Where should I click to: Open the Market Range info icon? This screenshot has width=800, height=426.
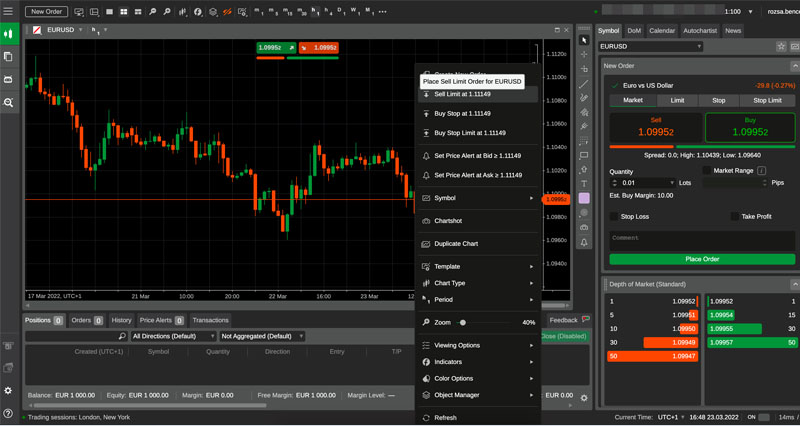[761, 170]
